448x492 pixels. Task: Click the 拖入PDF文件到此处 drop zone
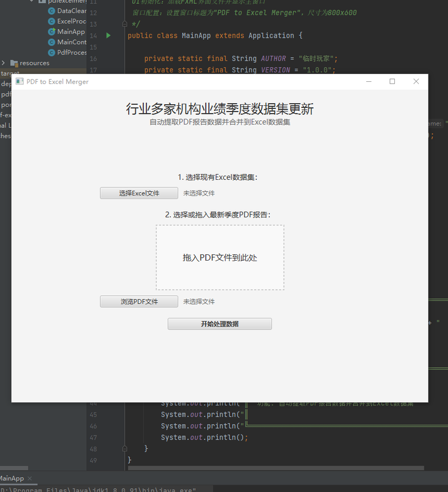(220, 257)
